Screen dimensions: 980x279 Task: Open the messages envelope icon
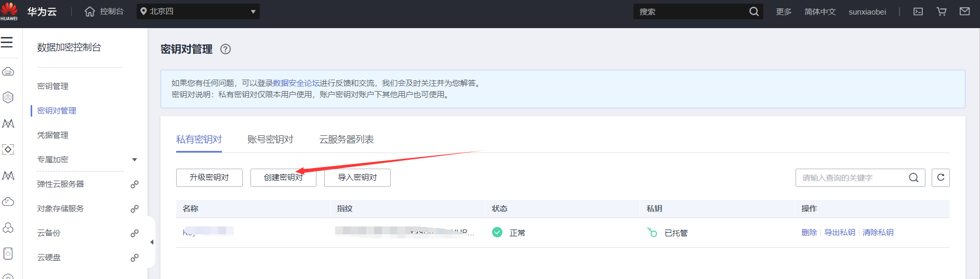(x=964, y=11)
